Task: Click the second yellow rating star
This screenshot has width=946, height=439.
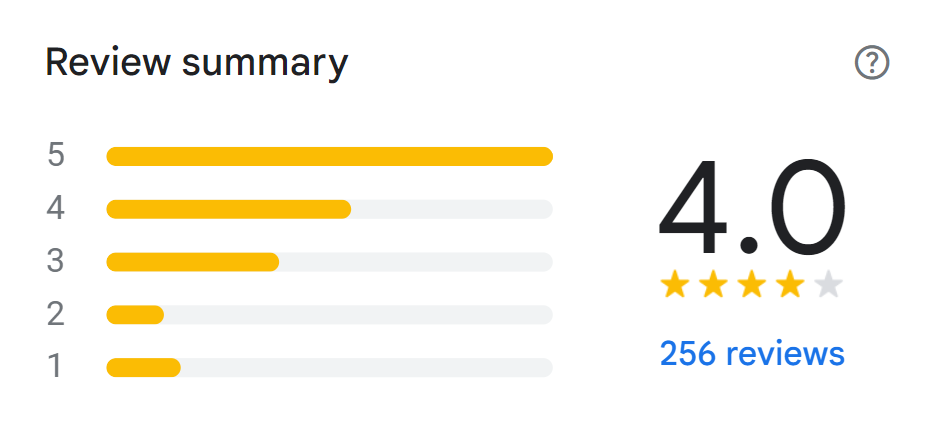Action: (x=713, y=286)
